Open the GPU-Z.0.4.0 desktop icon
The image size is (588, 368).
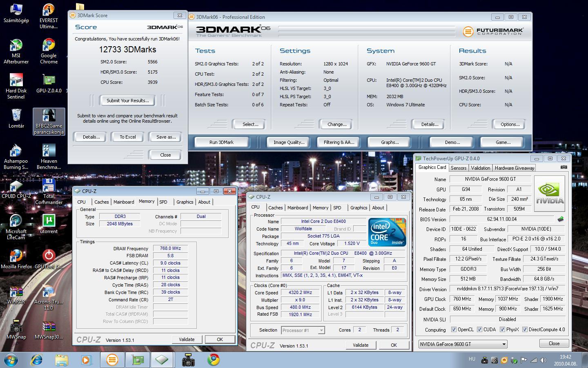click(49, 83)
